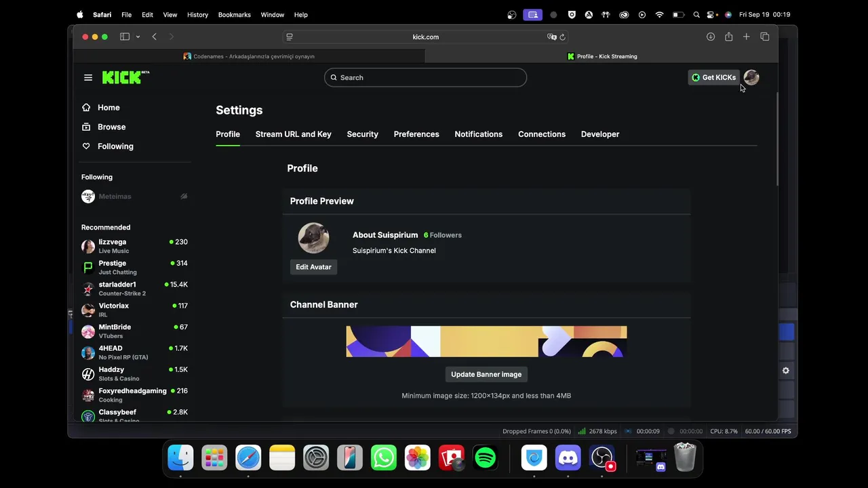Click the gear icon in OBS window
This screenshot has height=488, width=868.
pyautogui.click(x=786, y=371)
